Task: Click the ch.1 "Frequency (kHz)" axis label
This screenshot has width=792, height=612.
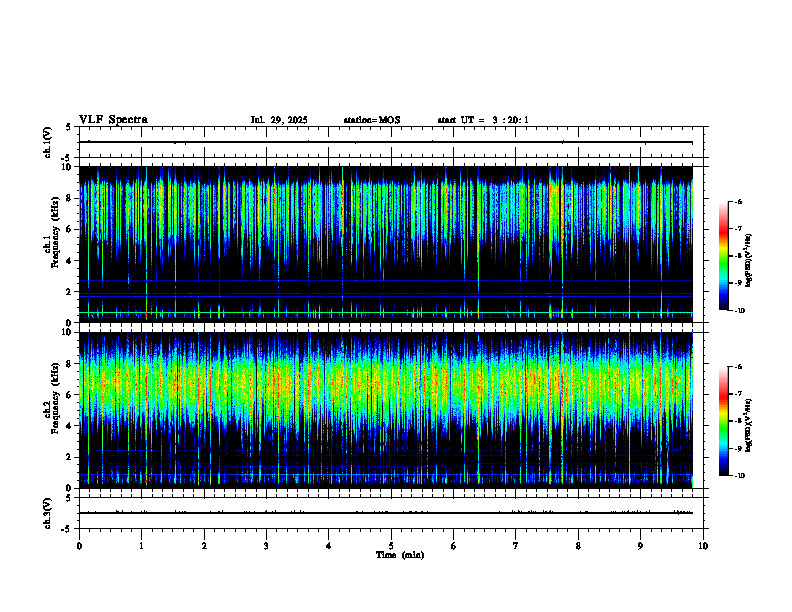Action: tap(55, 232)
